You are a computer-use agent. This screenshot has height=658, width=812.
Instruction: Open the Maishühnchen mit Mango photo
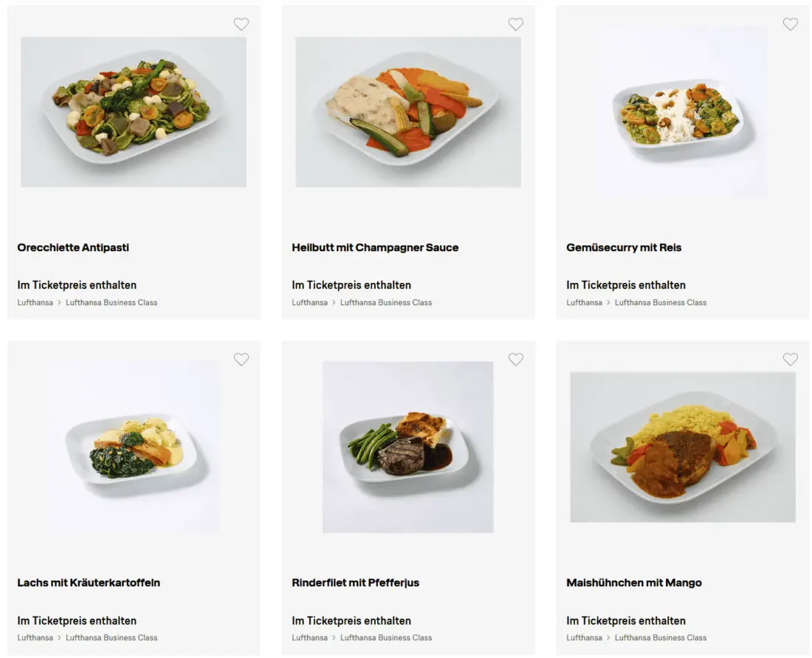pos(683,447)
